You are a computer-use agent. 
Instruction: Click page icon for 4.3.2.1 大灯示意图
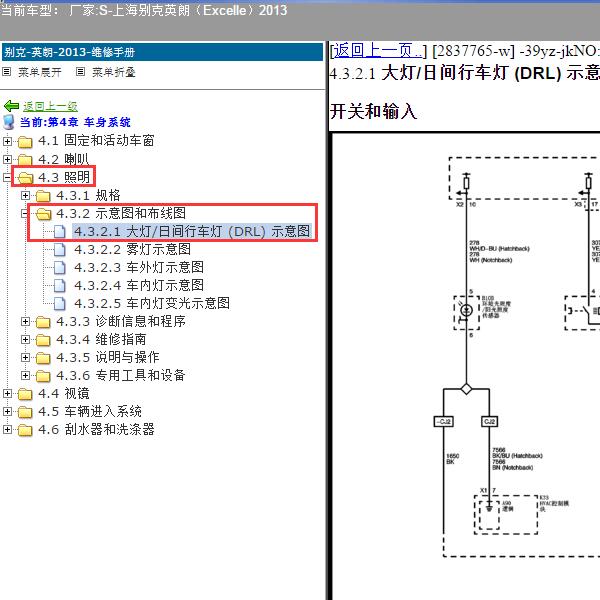(x=59, y=231)
